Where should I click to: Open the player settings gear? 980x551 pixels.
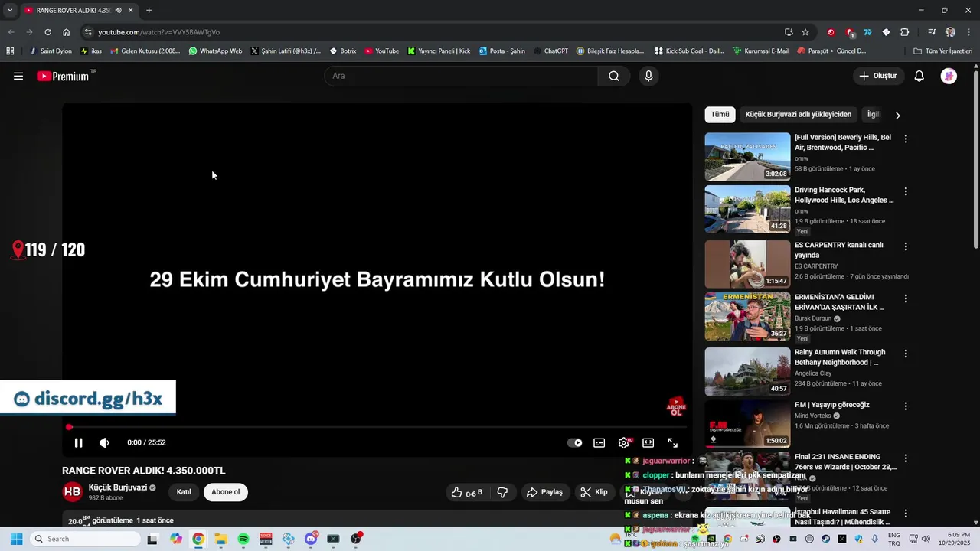click(x=624, y=442)
